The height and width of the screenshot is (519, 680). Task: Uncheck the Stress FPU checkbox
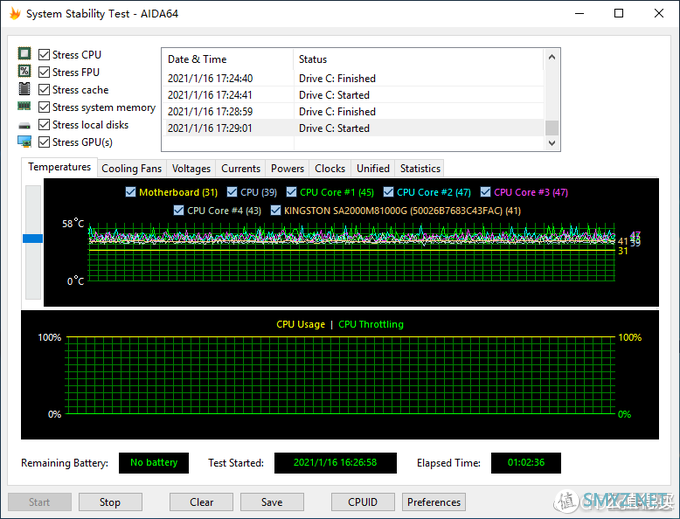tap(44, 72)
